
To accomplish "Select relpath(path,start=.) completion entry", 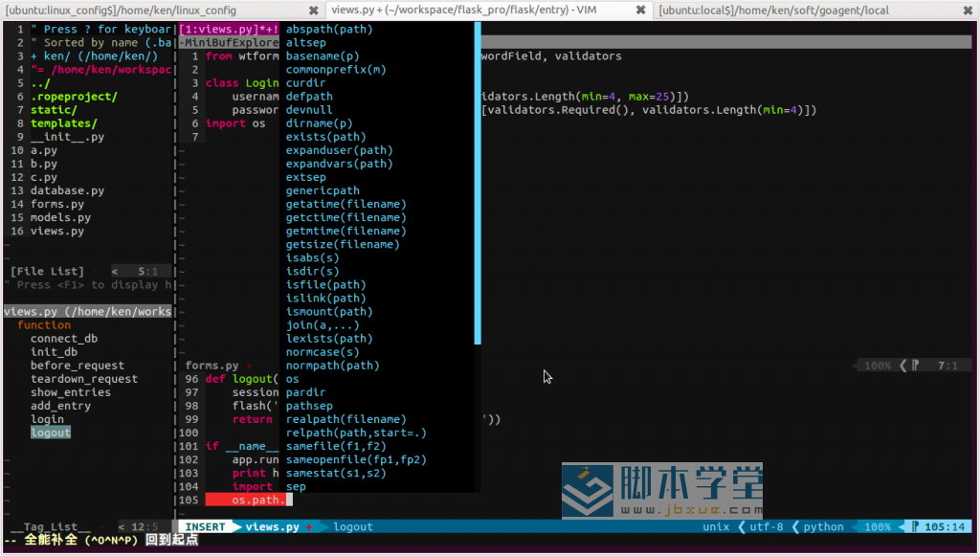I will [x=356, y=433].
